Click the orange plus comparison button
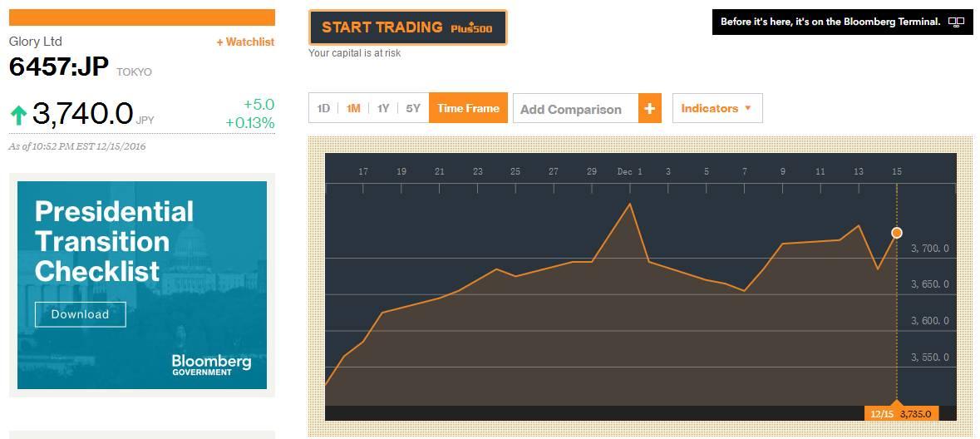Screen dimensions: 980x439 (x=650, y=109)
